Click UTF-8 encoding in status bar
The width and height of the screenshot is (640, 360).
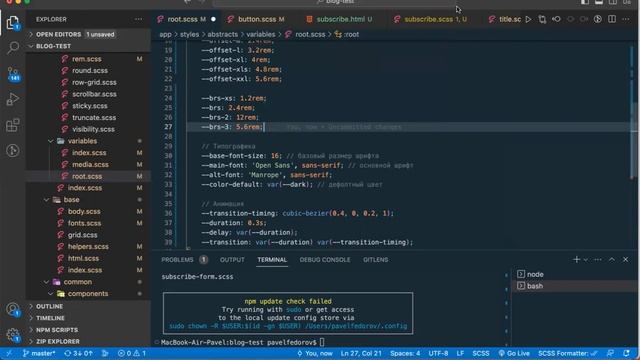[x=438, y=353]
